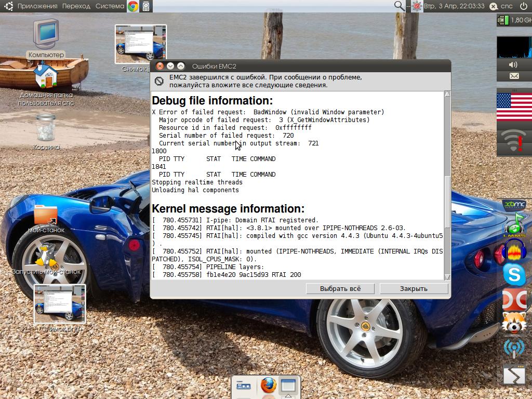Click the power shutdown icon
Viewport: 532px width, 399px height.
click(x=524, y=6)
